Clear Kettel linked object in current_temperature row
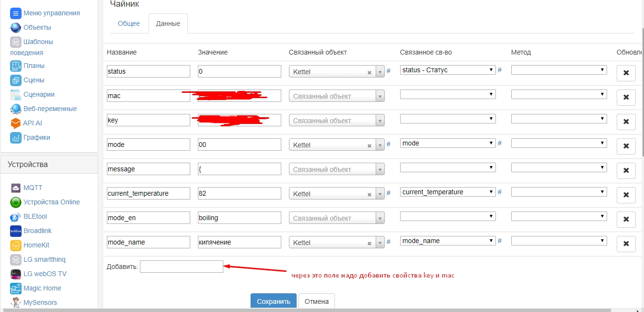The height and width of the screenshot is (312, 644). coord(369,195)
